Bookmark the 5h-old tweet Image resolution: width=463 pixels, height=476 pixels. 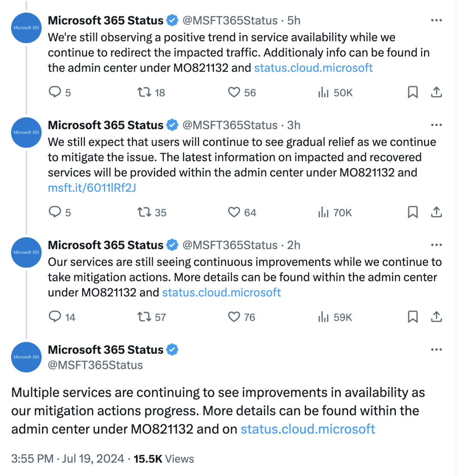[x=413, y=92]
